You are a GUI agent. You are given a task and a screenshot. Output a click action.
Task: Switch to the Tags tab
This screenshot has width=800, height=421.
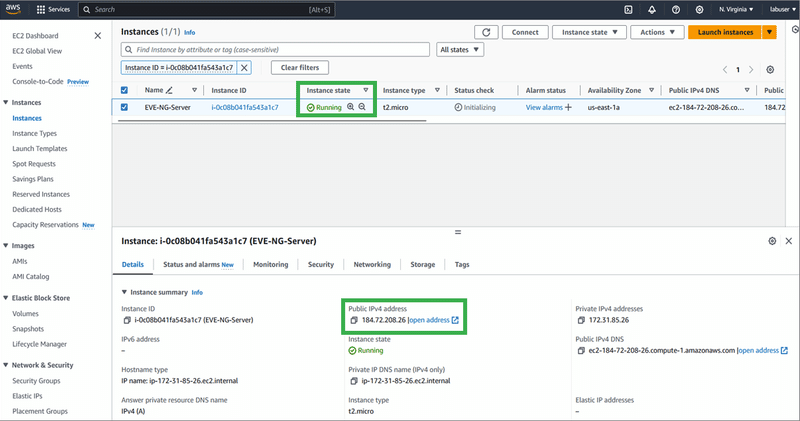(462, 264)
